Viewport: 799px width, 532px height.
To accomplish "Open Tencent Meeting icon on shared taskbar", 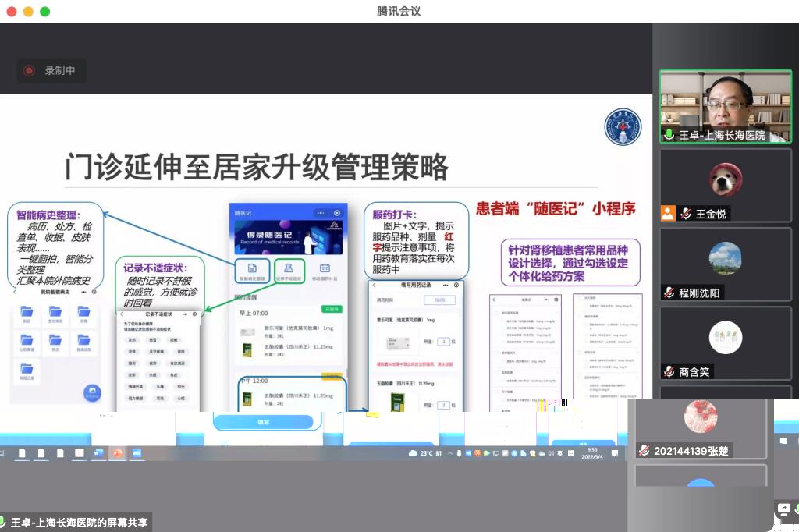I will click(x=137, y=452).
